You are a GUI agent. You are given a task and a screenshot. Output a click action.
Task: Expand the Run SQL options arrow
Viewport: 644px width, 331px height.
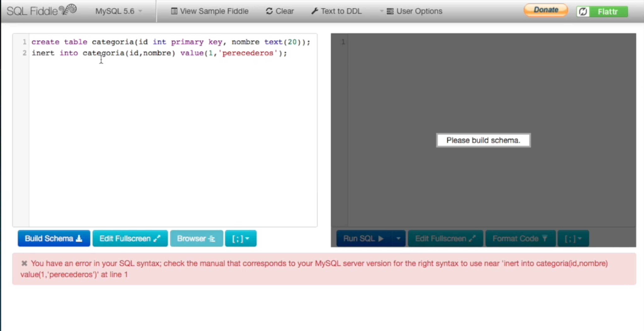tap(399, 238)
